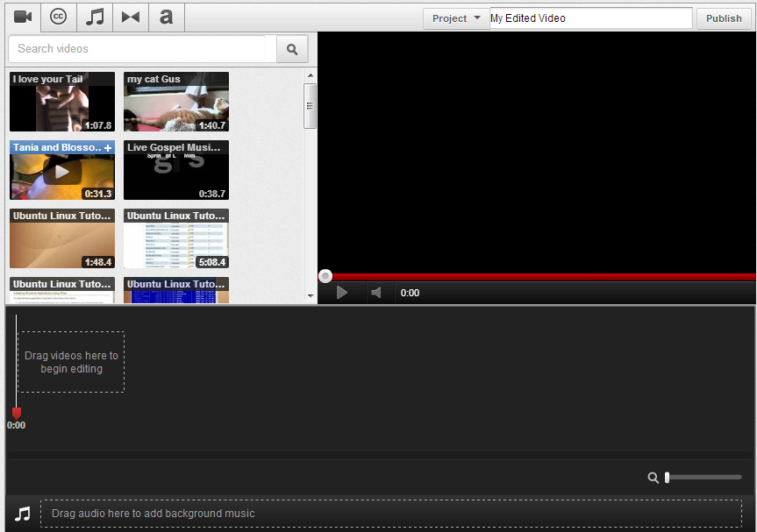Click the video list scroll up arrow
Screen dimensions: 757x532
310,76
